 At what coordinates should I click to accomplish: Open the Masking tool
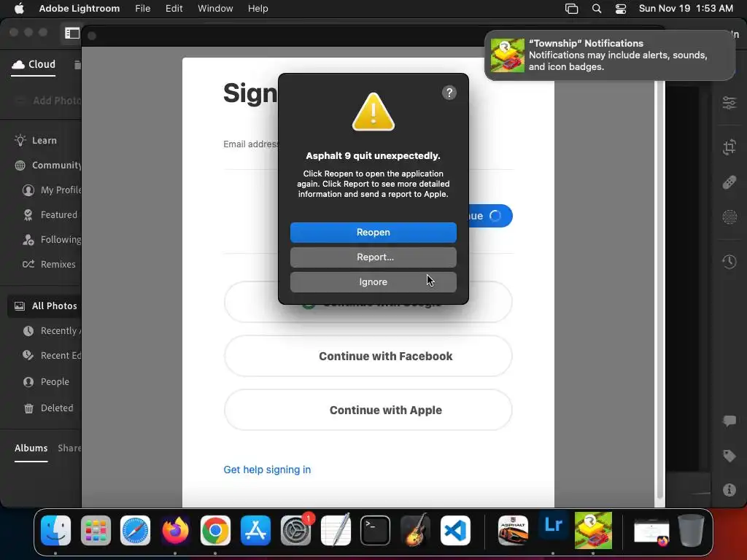tap(729, 217)
